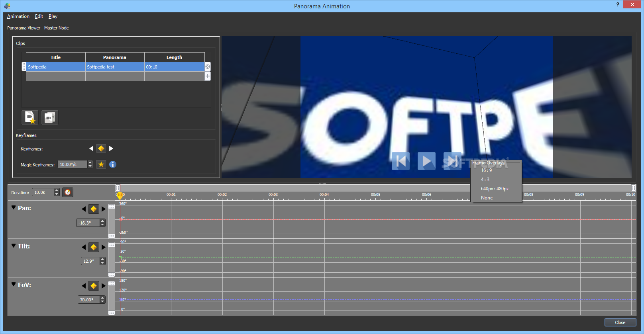This screenshot has width=644, height=334.
Task: Collapse the Pan track
Action: tap(14, 207)
